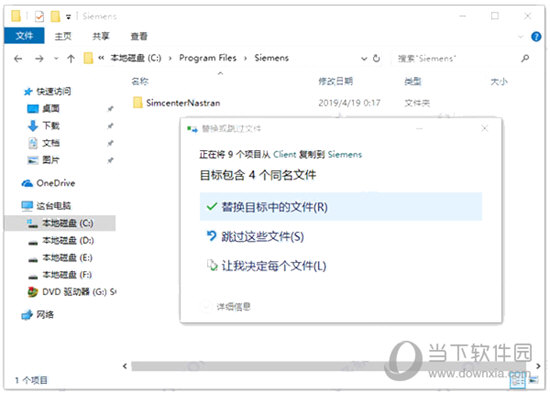Expand the ribbon with the chevron
Screen dimensions: 550x393
click(521, 36)
